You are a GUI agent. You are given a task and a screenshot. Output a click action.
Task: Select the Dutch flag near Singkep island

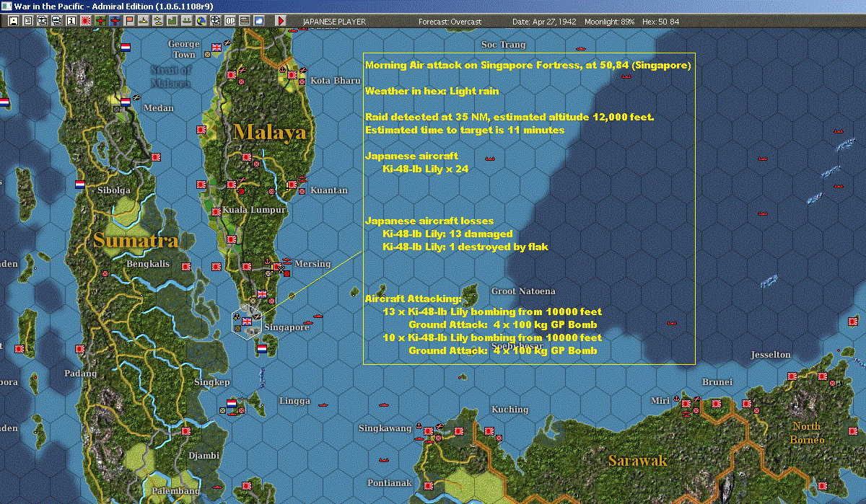click(232, 403)
